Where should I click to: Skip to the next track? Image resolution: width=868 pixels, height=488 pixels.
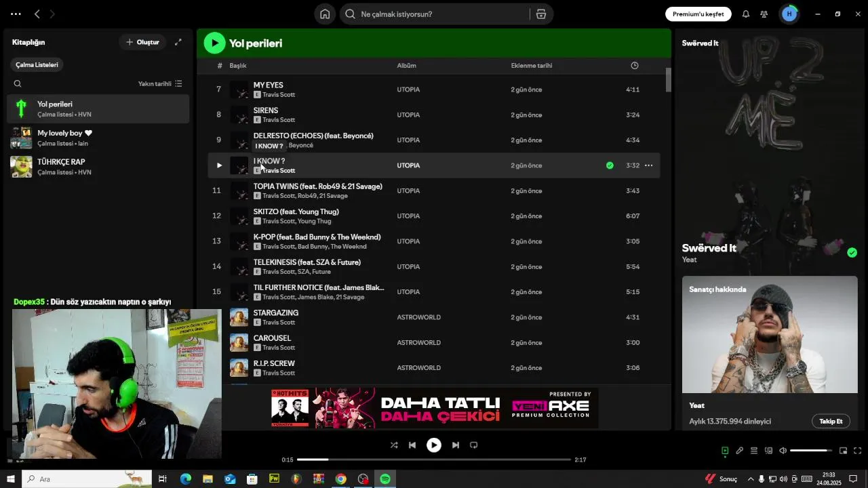tap(456, 445)
